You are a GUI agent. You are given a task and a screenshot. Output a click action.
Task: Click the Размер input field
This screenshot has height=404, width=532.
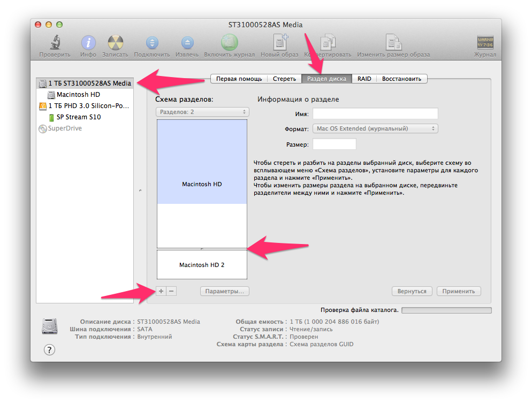pos(334,144)
